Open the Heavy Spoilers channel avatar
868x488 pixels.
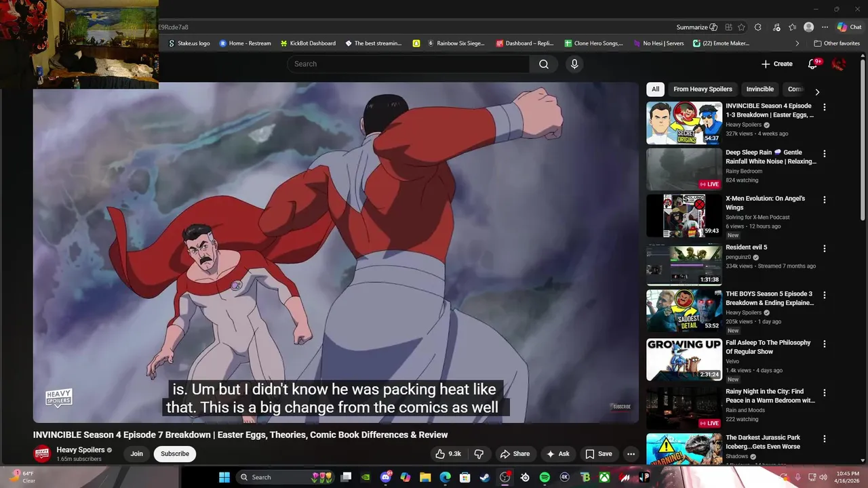coord(42,454)
